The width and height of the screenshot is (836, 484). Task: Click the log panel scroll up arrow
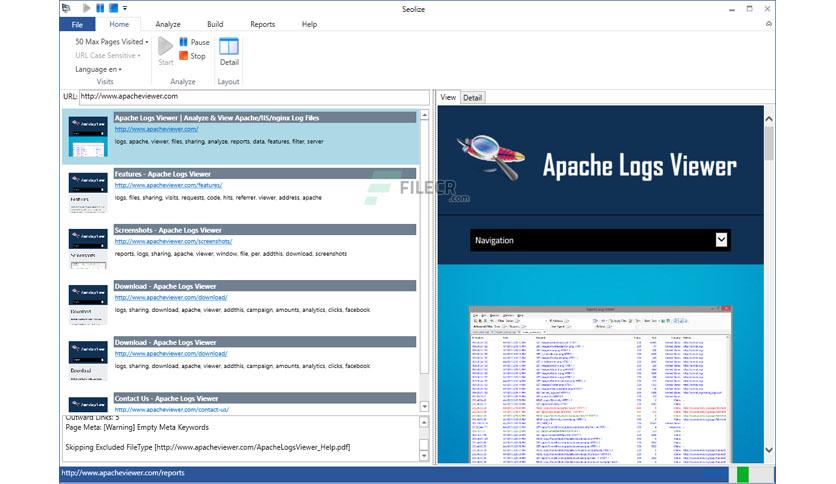(x=424, y=423)
